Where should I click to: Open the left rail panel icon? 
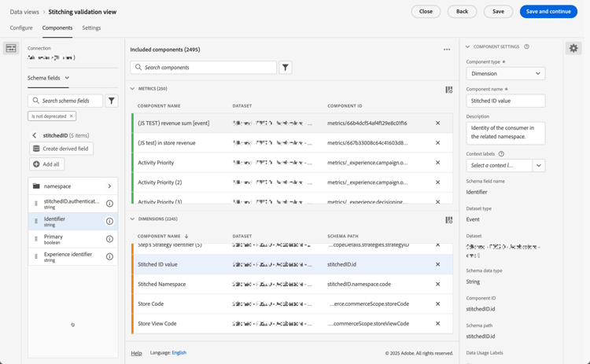point(11,48)
